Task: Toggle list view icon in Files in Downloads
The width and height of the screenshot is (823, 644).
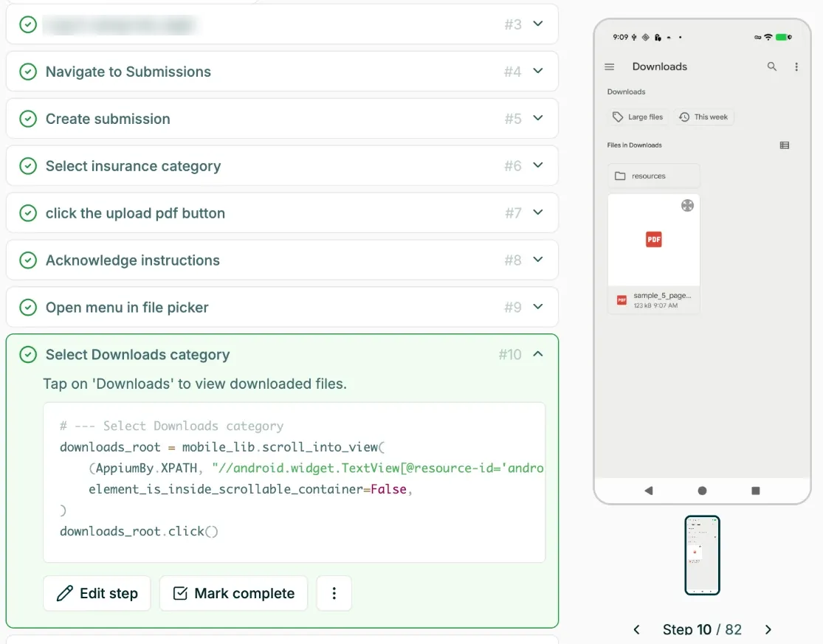Action: coord(785,145)
